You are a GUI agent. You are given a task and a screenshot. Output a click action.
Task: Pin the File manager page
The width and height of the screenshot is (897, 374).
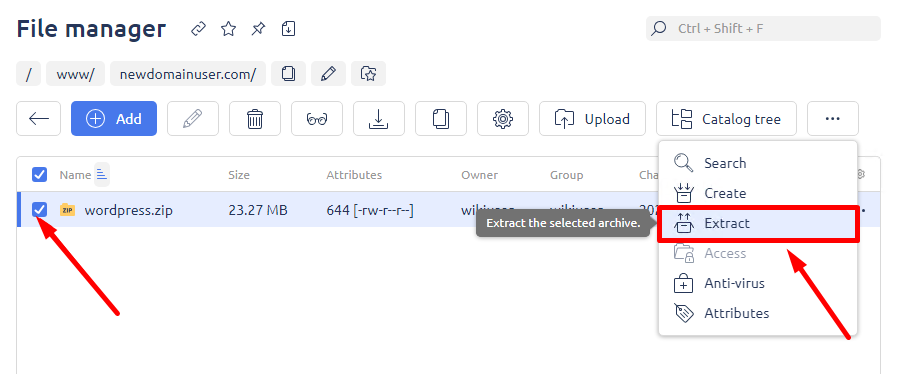coord(259,29)
